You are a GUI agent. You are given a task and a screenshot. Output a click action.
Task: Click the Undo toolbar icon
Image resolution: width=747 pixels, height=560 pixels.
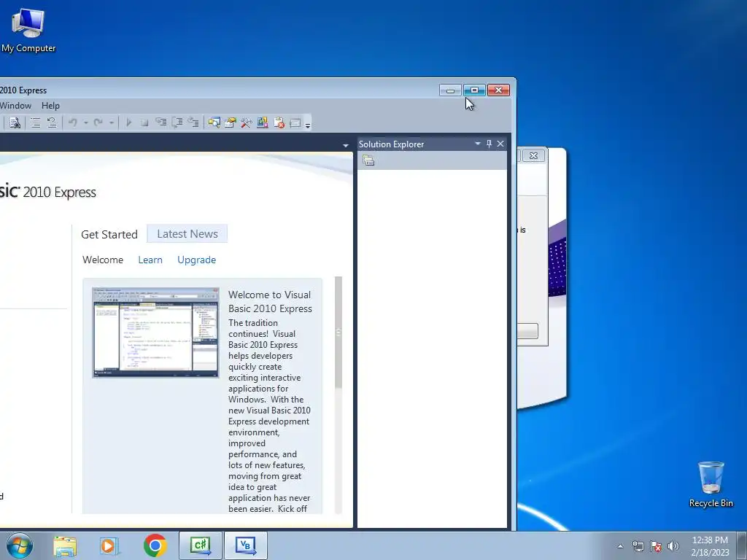coord(72,122)
